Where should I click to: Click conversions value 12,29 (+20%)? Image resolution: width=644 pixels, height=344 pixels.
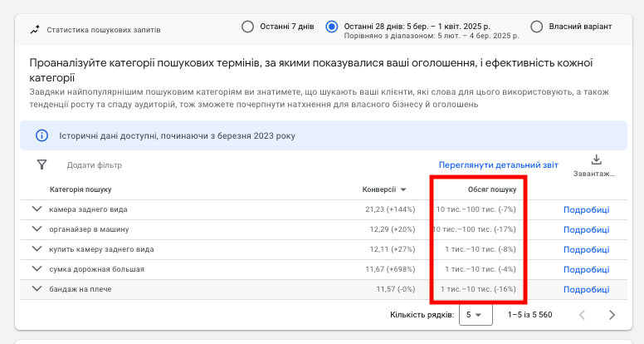coord(393,229)
